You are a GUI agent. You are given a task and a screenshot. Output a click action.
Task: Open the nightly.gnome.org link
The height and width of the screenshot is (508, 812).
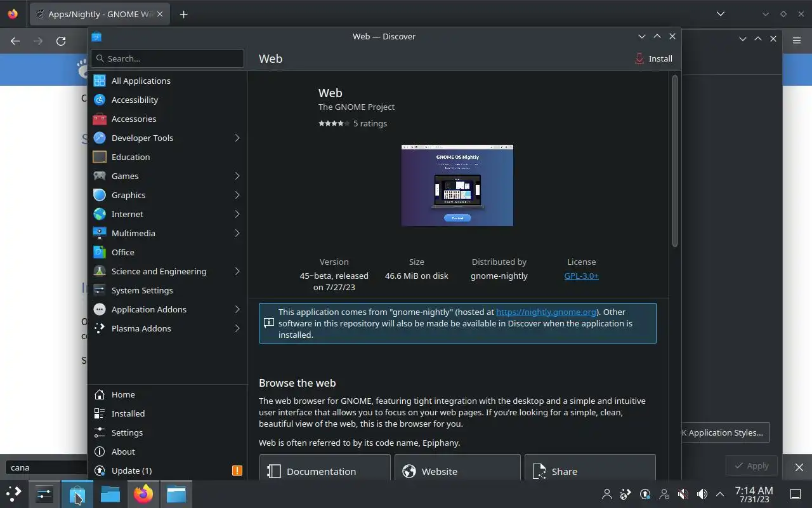[x=546, y=312]
